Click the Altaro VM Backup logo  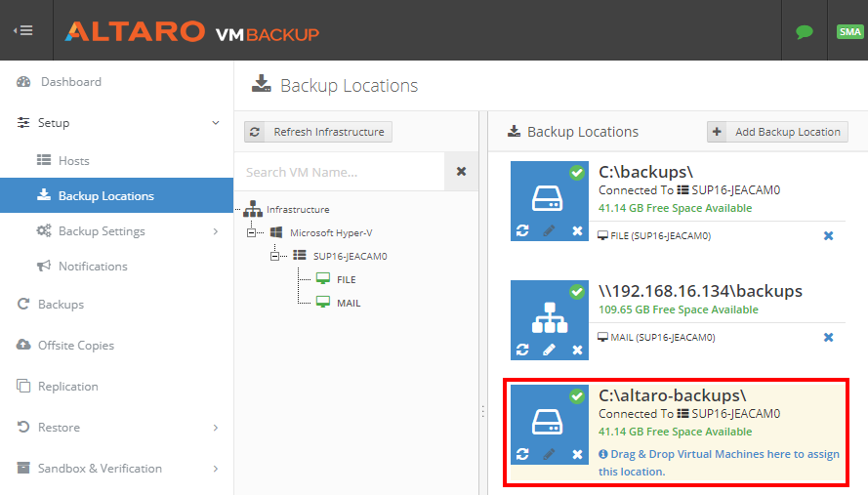click(191, 32)
